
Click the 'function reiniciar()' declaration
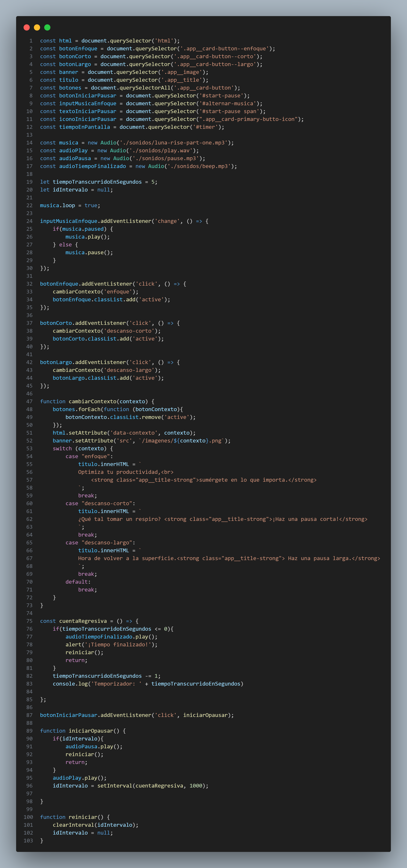tap(71, 817)
